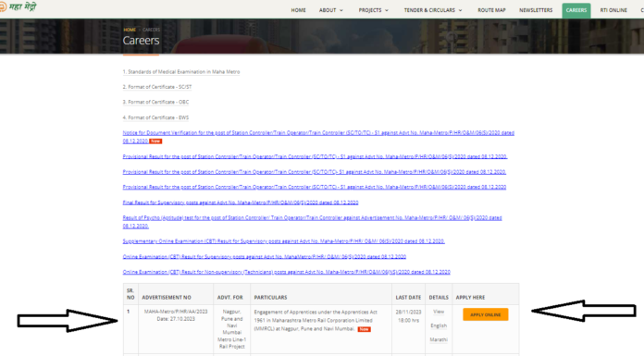Click the LAST DATE column header
The width and height of the screenshot is (644, 356).
point(408,297)
